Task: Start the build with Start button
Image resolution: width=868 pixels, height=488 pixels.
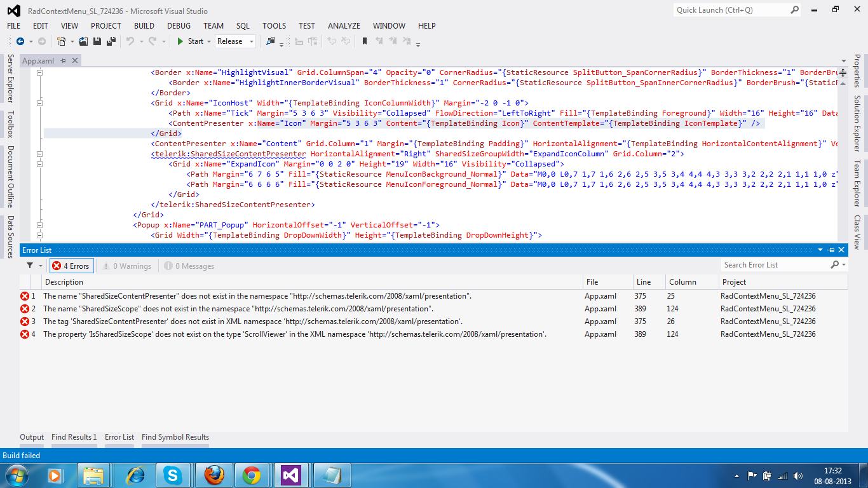Action: pos(191,41)
